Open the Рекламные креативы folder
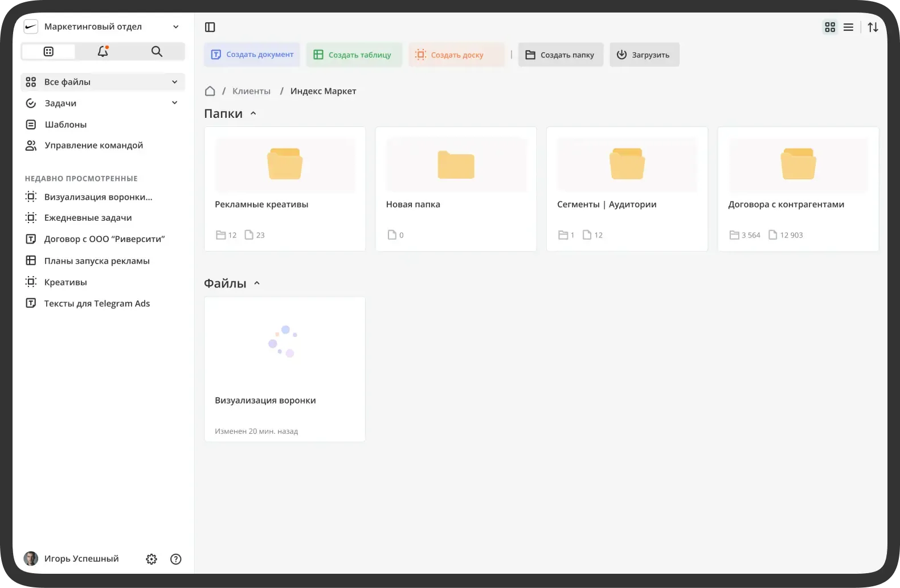Image resolution: width=900 pixels, height=588 pixels. click(285, 188)
